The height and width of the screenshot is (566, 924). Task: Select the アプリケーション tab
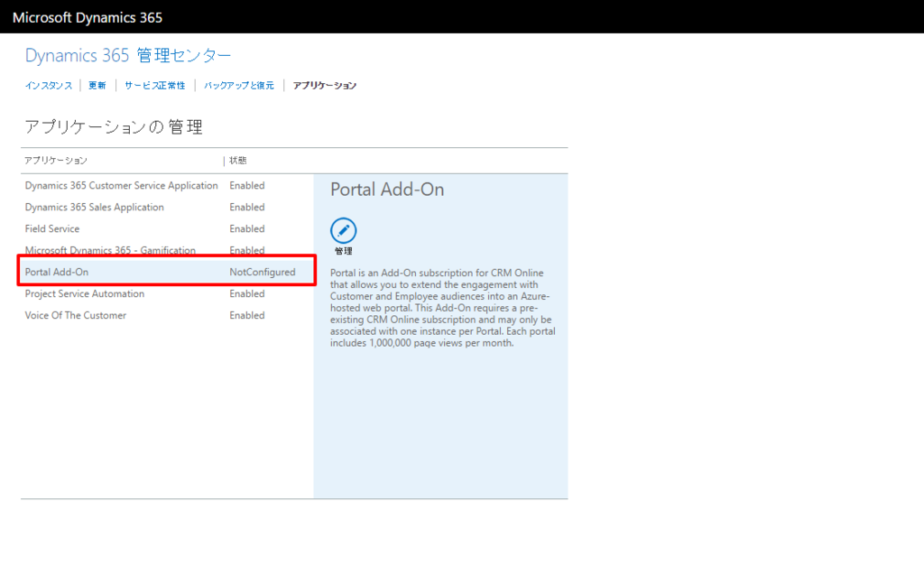325,86
